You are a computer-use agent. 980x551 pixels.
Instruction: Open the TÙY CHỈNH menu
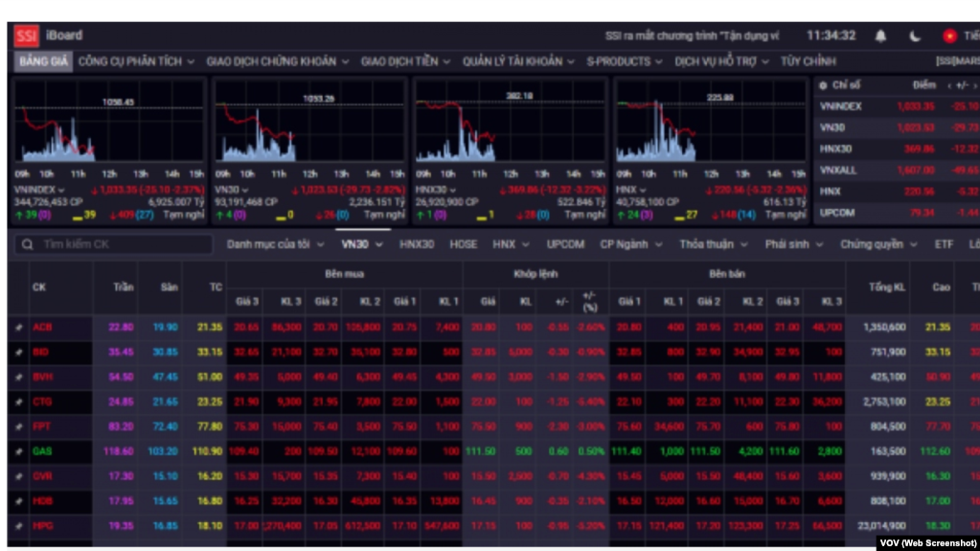pyautogui.click(x=809, y=61)
